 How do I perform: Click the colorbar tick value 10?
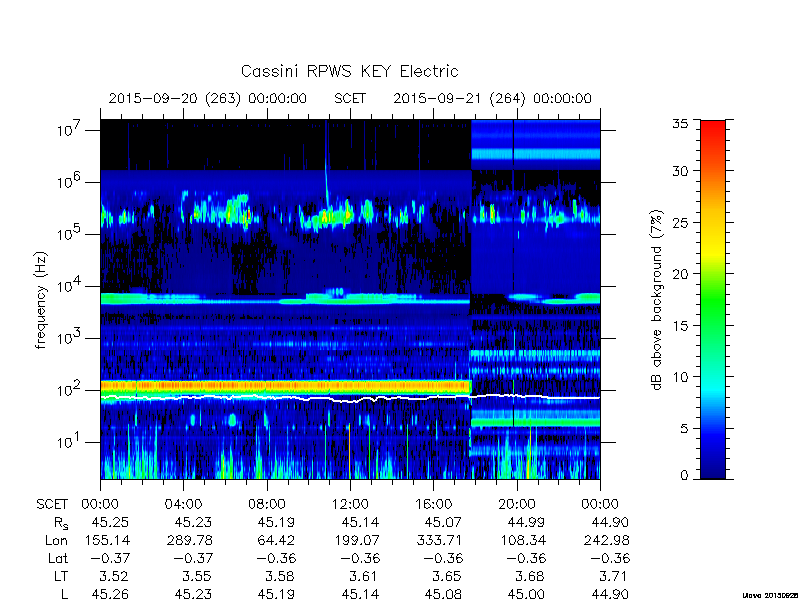[681, 377]
